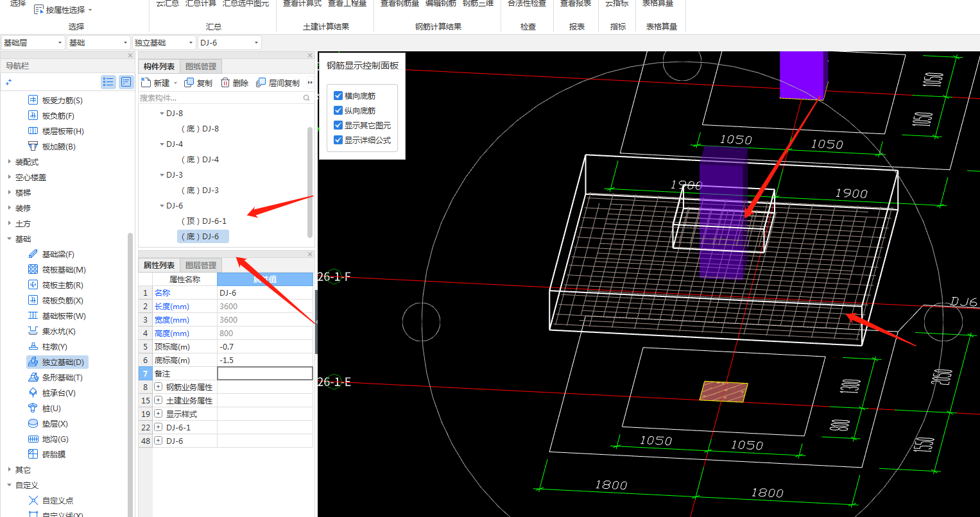Select the 桩(U) icon
The height and width of the screenshot is (517, 980).
33,408
